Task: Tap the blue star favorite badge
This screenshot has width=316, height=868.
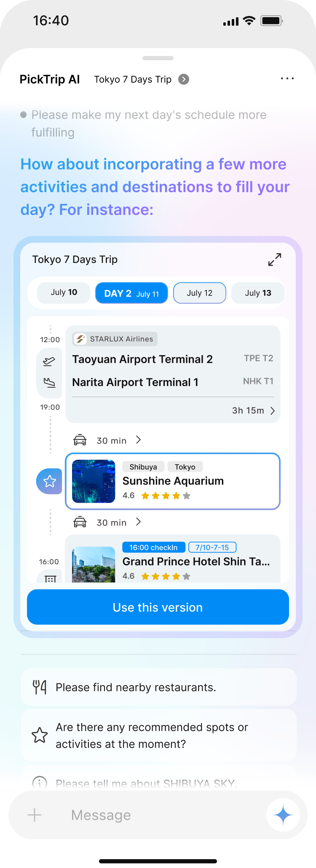Action: pyautogui.click(x=49, y=481)
